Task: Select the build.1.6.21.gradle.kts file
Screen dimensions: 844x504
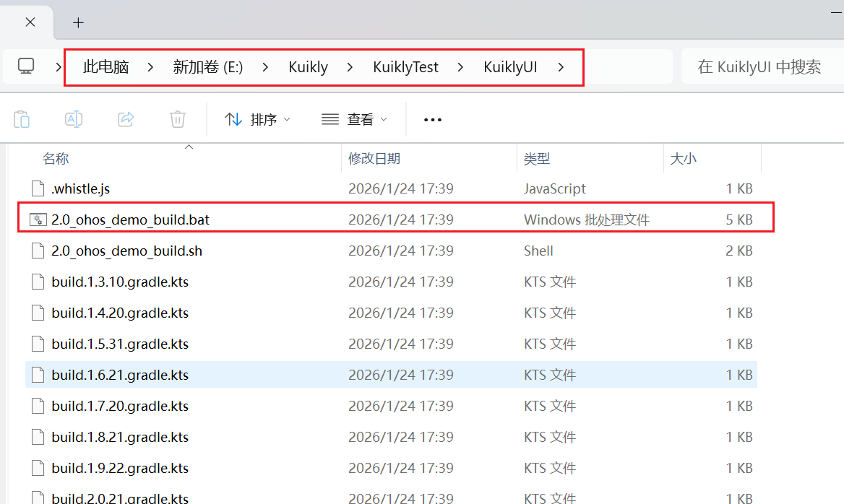Action: (x=120, y=375)
